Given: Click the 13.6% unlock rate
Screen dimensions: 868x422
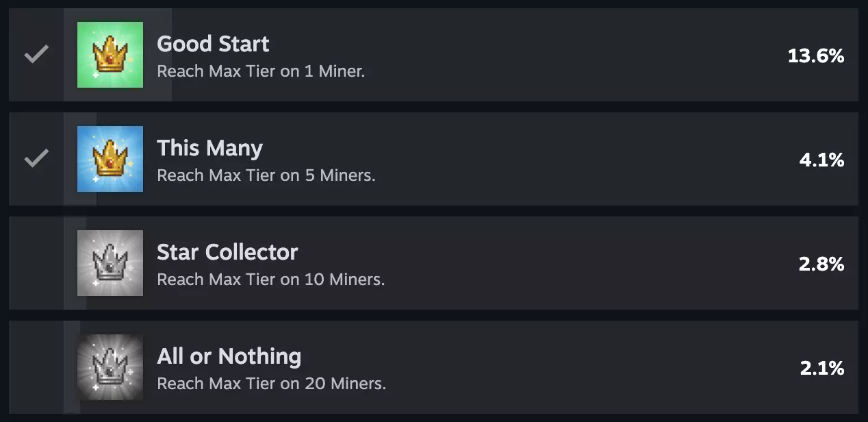Looking at the screenshot, I should pyautogui.click(x=815, y=55).
